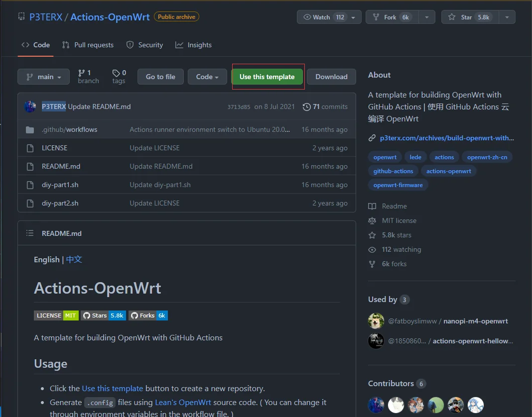This screenshot has width=532, height=417.
Task: Open README.md in the file list
Action: click(61, 166)
